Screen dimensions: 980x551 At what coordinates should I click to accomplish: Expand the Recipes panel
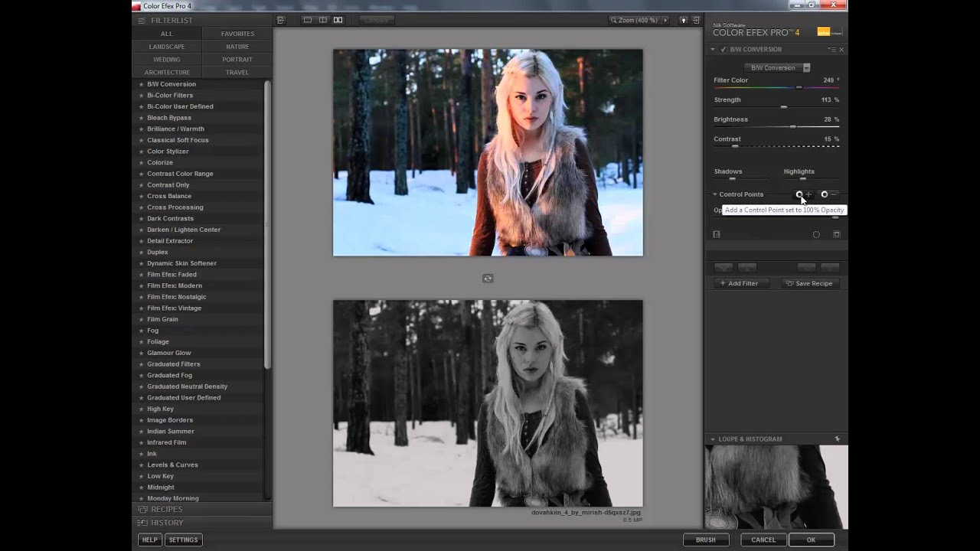[x=202, y=509]
